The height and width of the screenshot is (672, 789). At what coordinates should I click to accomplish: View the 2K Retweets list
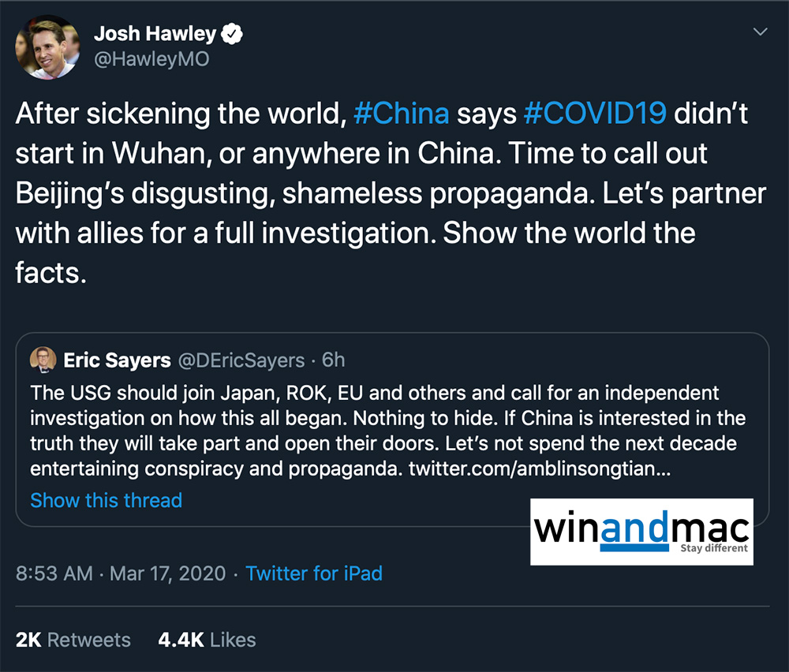[x=73, y=639]
